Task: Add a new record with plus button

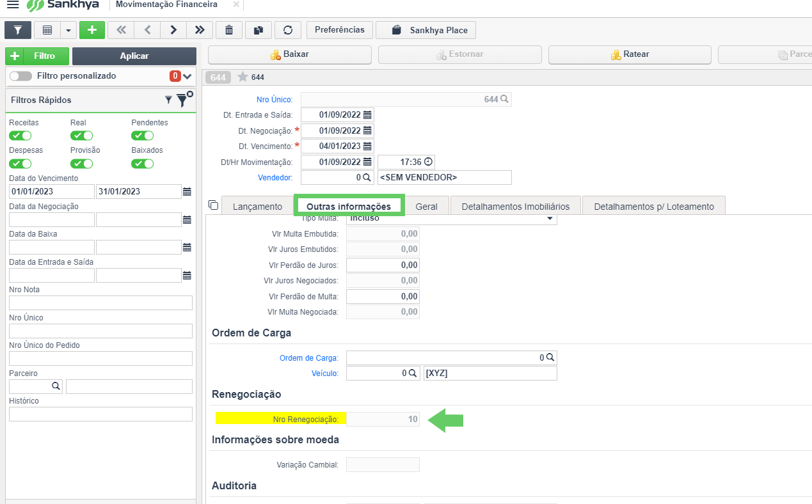Action: pyautogui.click(x=92, y=30)
